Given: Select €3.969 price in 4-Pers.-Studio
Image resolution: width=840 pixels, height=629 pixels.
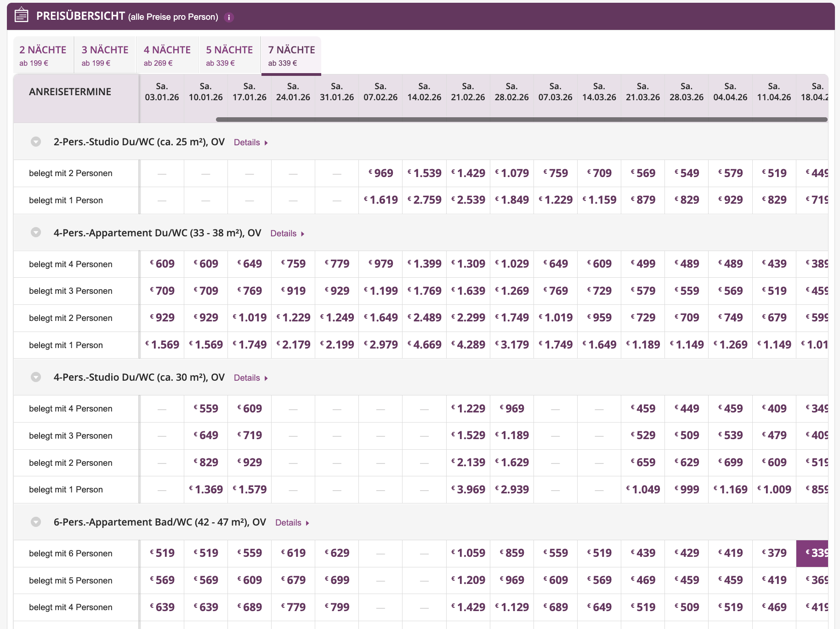Looking at the screenshot, I should click(468, 490).
